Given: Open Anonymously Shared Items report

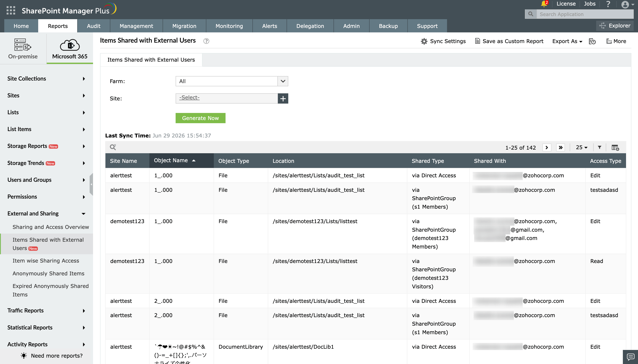Looking at the screenshot, I should [49, 273].
